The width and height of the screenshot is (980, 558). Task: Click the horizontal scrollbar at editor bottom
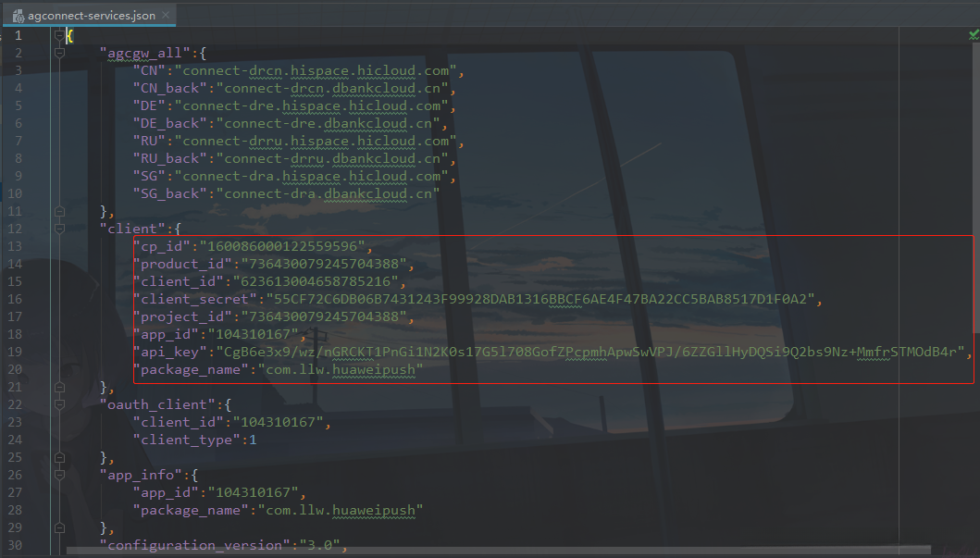coord(498,551)
